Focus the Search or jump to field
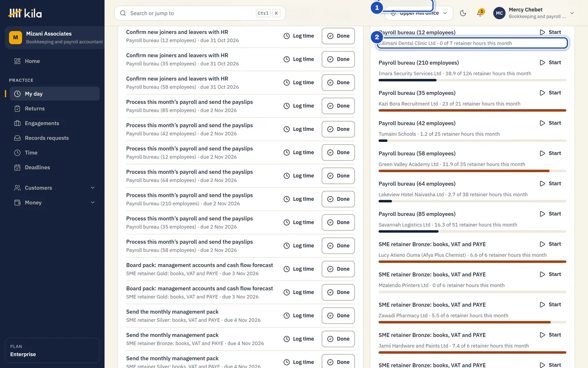Screen dimensions: 588x368 (200, 13)
